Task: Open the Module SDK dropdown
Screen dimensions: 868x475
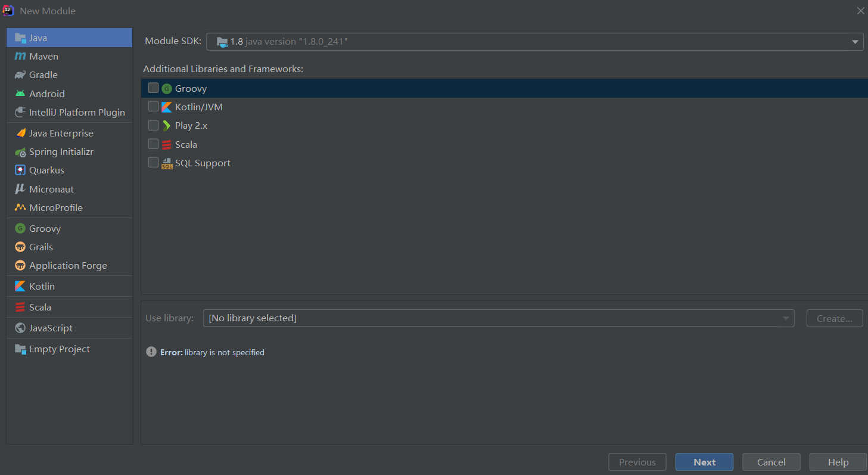Action: (535, 42)
